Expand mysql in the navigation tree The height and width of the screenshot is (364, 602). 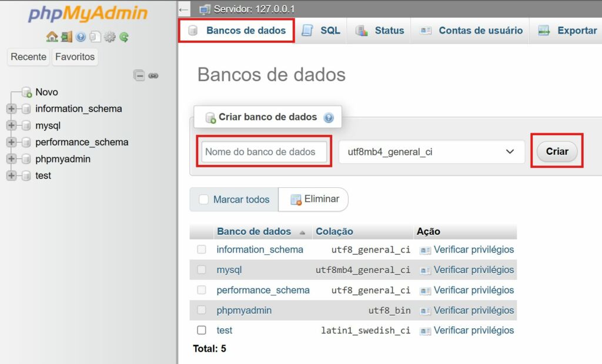click(11, 126)
